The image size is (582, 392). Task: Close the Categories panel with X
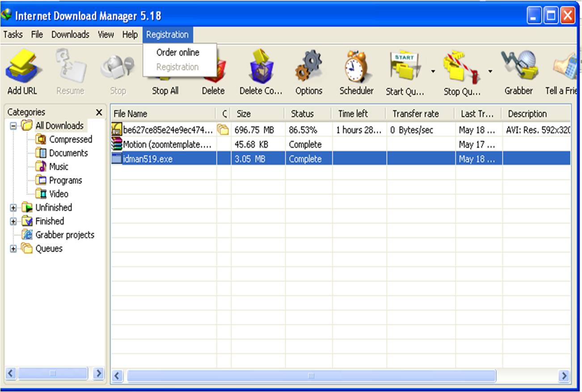(x=99, y=112)
